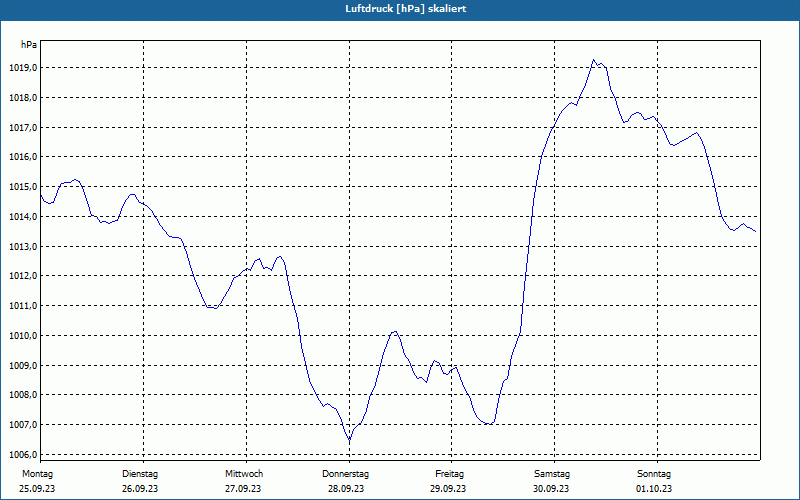Image resolution: width=800 pixels, height=500 pixels.
Task: Click the title 'Luftdruck [hPa] skaliert'
Action: (406, 9)
